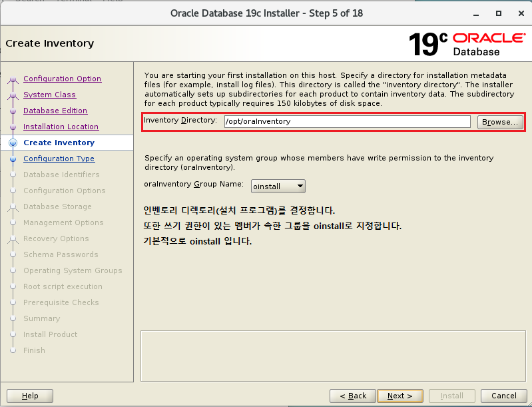The height and width of the screenshot is (407, 532).
Task: Click the Configuration Options step label
Action: click(x=65, y=191)
